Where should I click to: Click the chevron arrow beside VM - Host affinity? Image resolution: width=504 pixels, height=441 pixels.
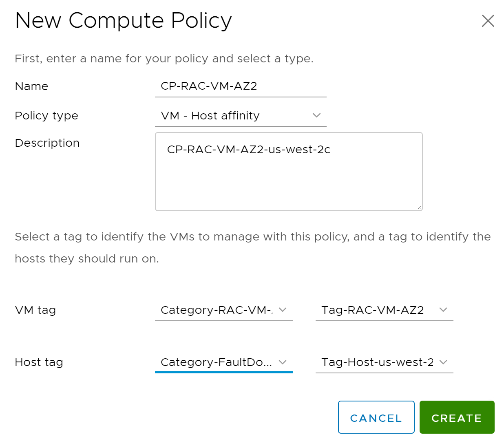[x=316, y=115]
